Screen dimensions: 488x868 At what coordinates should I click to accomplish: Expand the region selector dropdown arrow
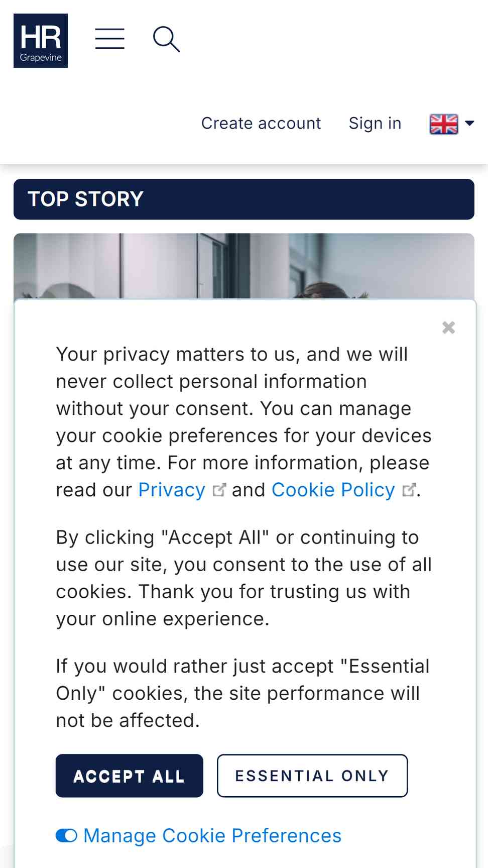(470, 123)
